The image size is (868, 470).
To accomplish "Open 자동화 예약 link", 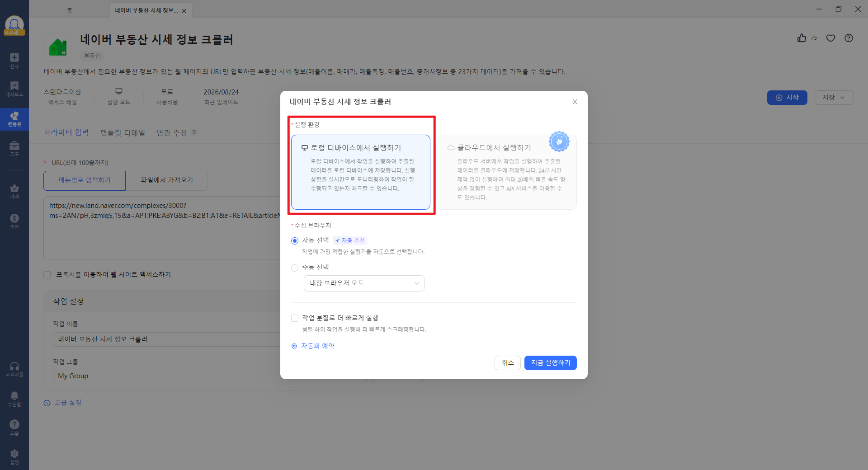I will point(313,346).
